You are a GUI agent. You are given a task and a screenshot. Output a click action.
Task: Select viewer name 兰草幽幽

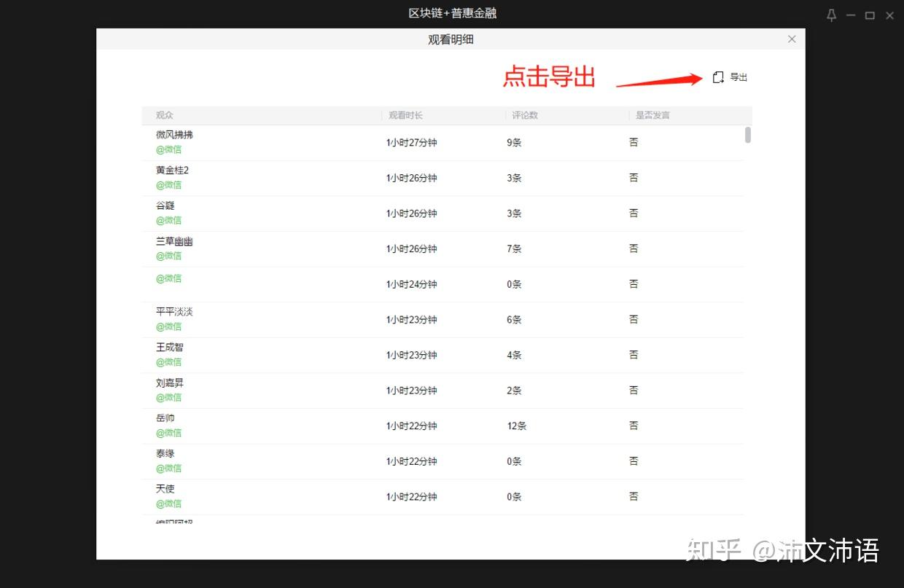coord(174,241)
